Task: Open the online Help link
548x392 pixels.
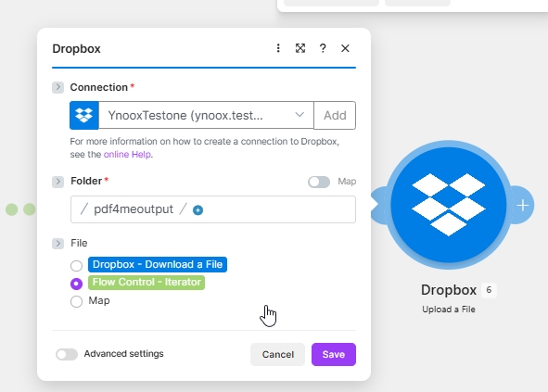Action: [x=127, y=155]
